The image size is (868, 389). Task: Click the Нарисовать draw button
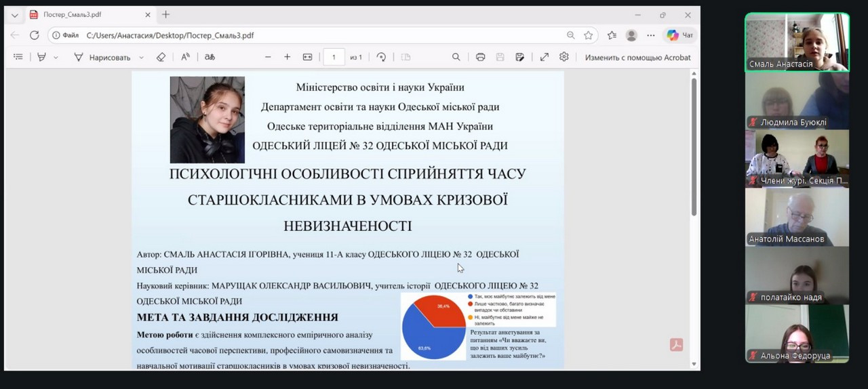[x=102, y=58]
